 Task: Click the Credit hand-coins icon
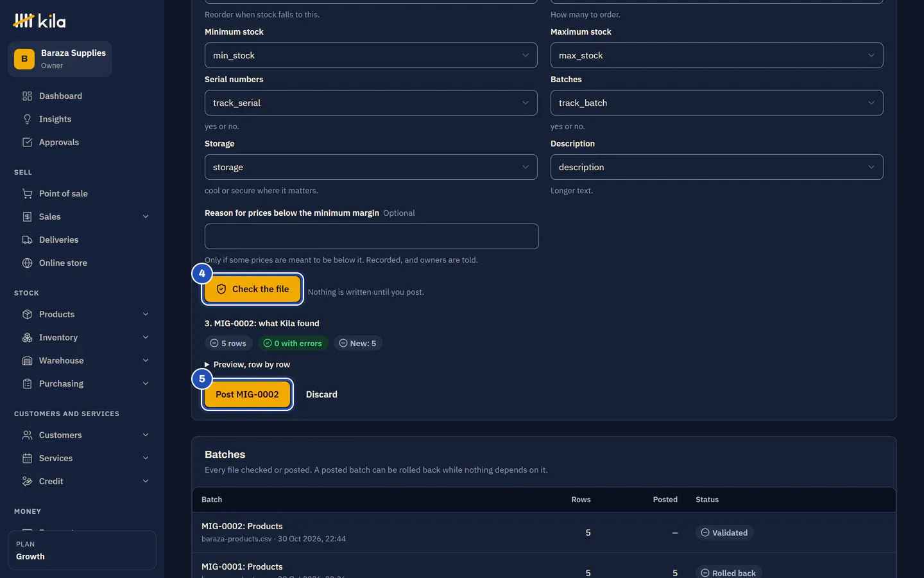(27, 481)
